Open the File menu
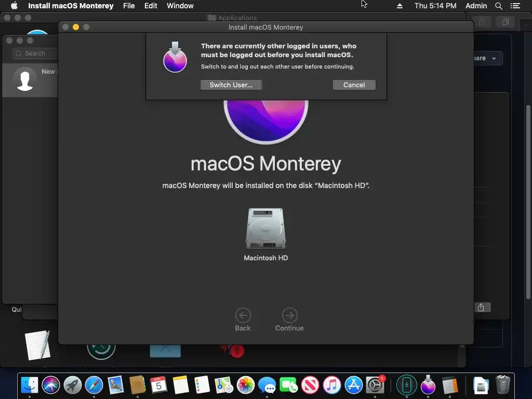The height and width of the screenshot is (399, 532). click(129, 6)
